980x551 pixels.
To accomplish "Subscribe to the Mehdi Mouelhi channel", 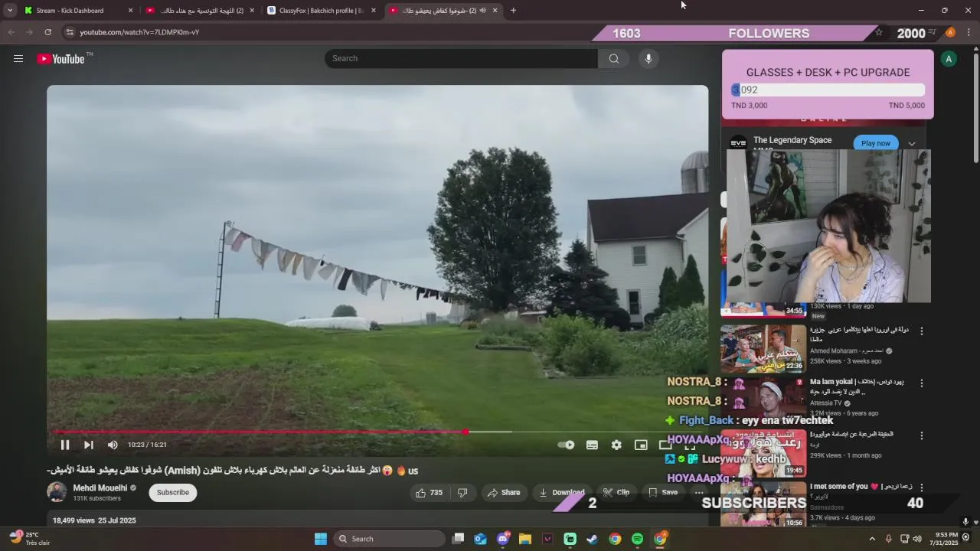I will click(173, 493).
